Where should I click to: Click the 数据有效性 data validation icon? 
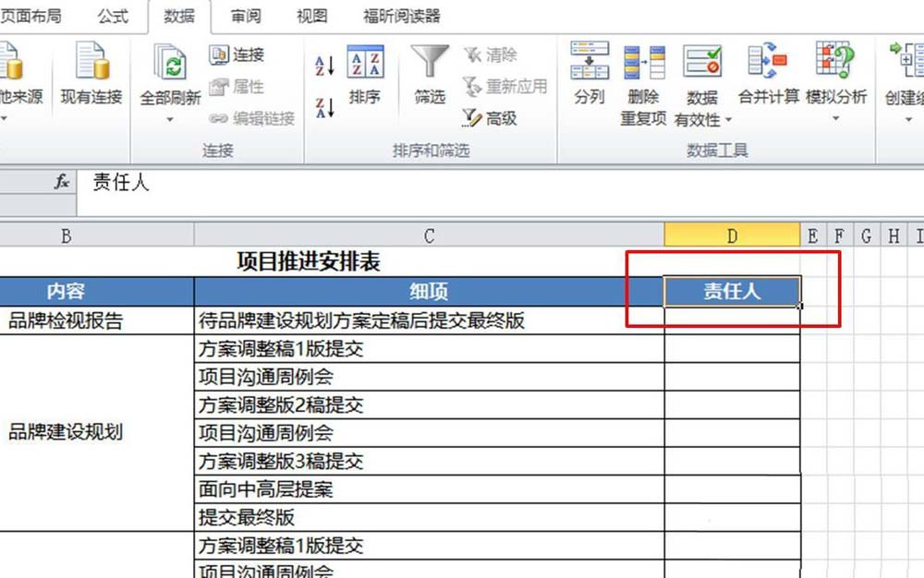click(701, 61)
